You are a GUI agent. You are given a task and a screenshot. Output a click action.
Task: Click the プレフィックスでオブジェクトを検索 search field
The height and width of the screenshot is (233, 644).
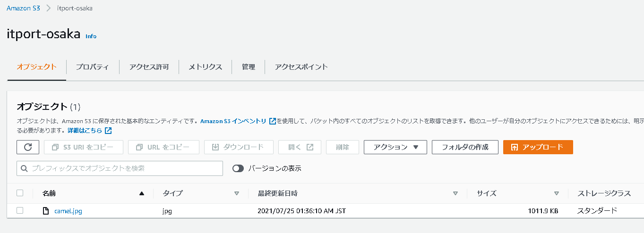click(120, 168)
